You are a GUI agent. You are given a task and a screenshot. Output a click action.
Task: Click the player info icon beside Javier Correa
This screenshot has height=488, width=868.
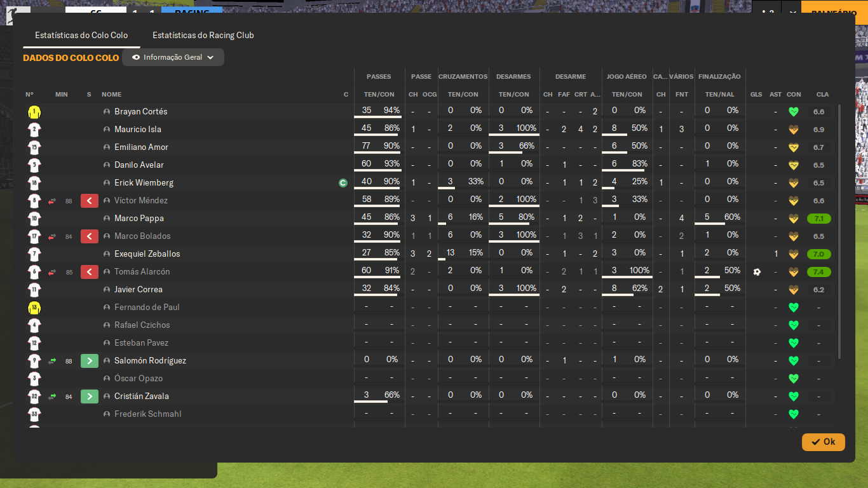(107, 290)
